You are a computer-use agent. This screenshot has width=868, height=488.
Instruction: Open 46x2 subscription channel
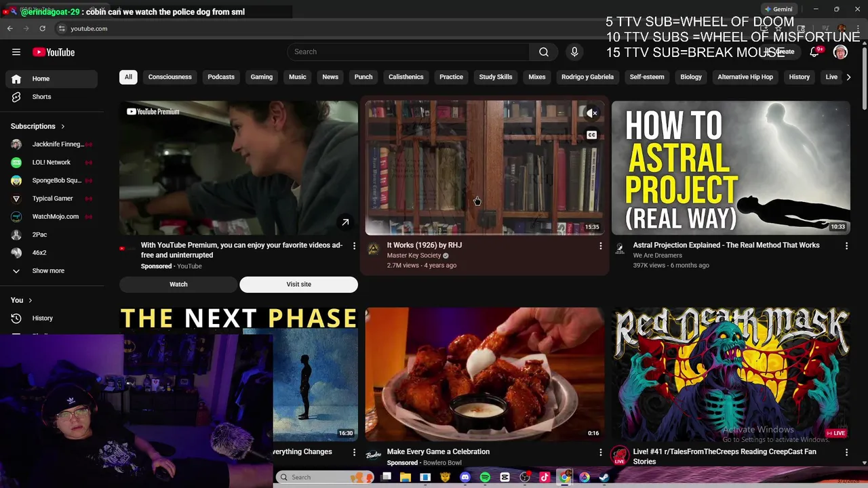coord(52,253)
